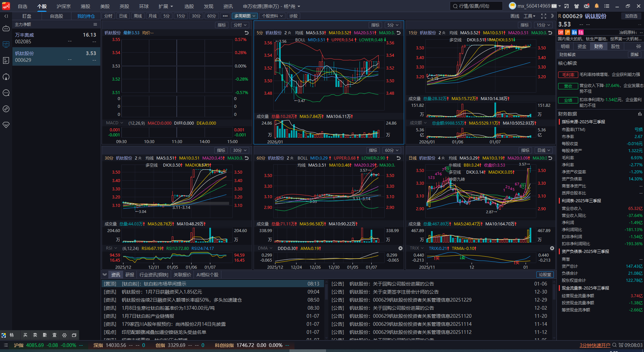Open the 多周期图 dropdown
Viewport: 644px width, 352px height.
[x=245, y=16]
